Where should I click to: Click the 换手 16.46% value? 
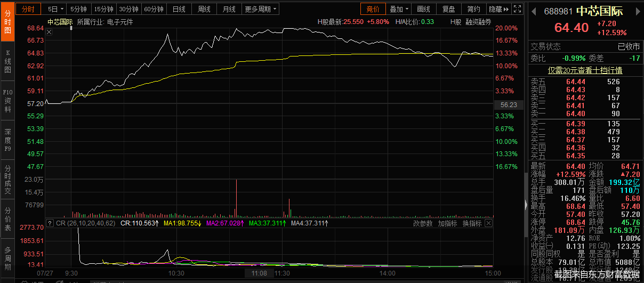tap(573, 198)
